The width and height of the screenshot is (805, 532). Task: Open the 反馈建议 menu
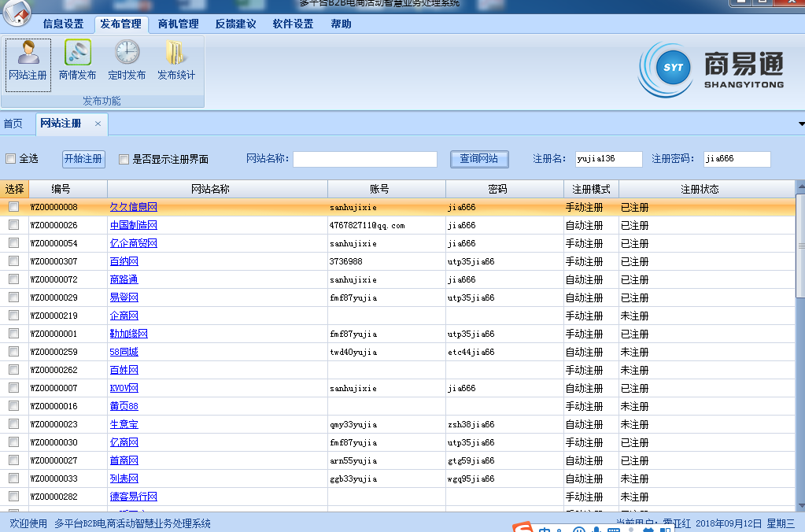click(x=235, y=24)
